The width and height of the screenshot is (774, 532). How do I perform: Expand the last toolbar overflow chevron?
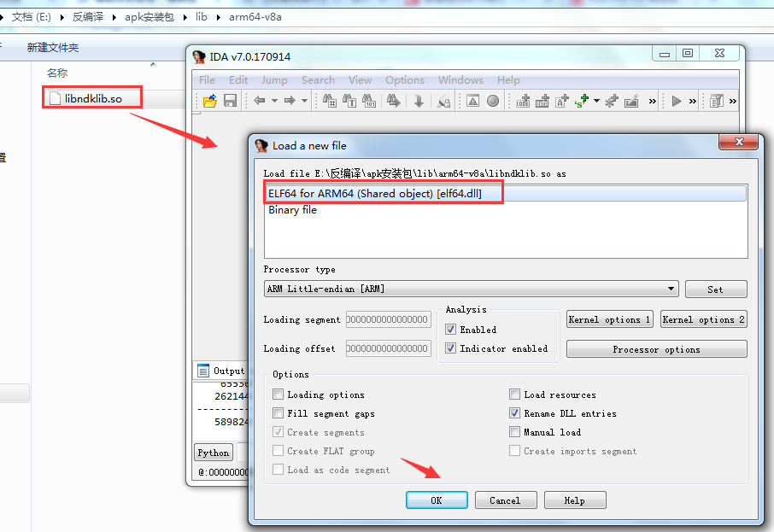[x=732, y=101]
